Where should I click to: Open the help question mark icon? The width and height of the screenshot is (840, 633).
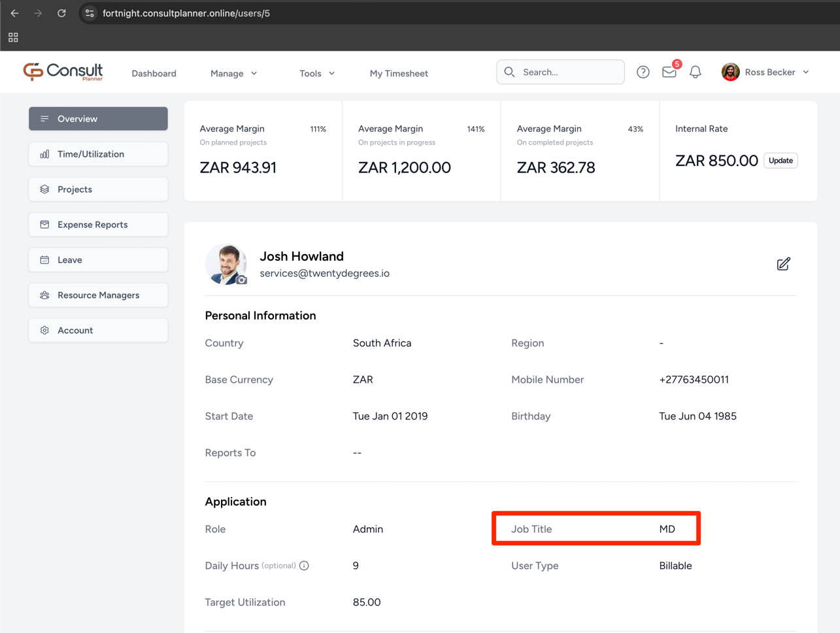pyautogui.click(x=643, y=73)
